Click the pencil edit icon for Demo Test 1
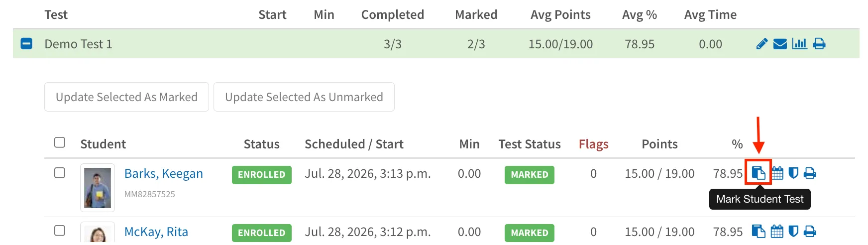The height and width of the screenshot is (245, 868). point(761,44)
